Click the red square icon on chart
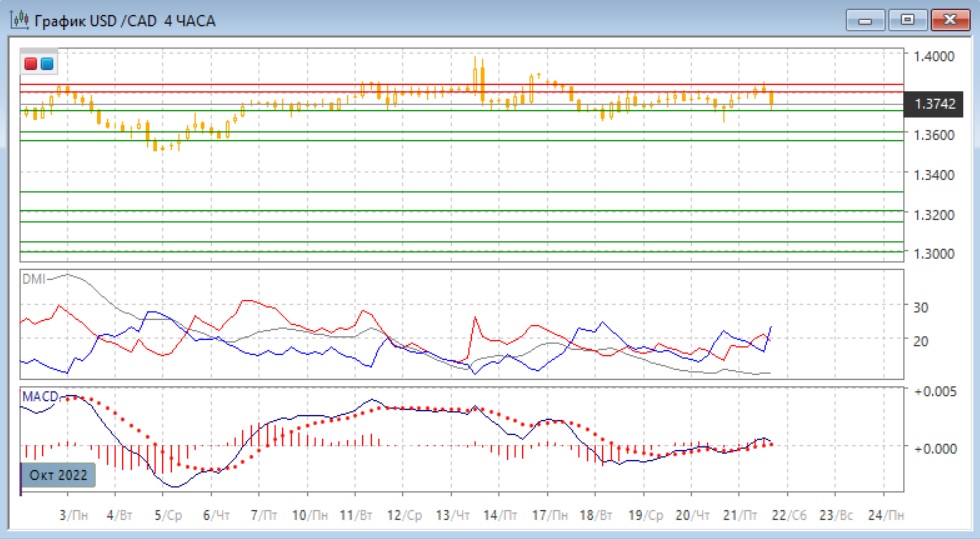The width and height of the screenshot is (980, 539). tap(31, 64)
